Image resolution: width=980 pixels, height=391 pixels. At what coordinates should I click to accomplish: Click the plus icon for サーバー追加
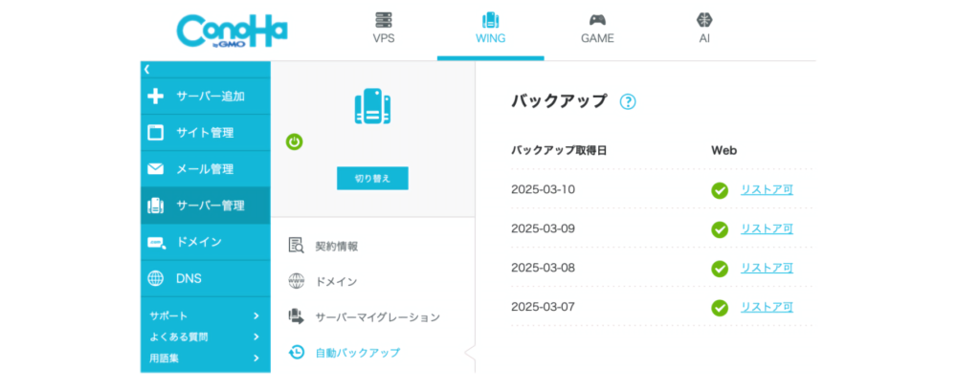coord(156,96)
